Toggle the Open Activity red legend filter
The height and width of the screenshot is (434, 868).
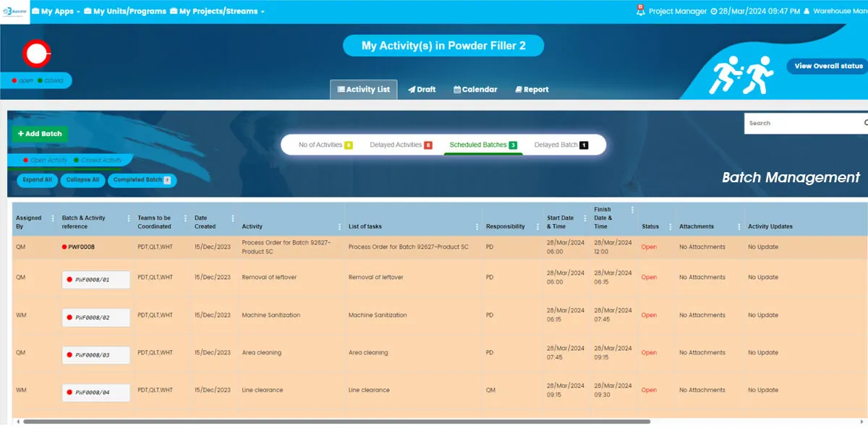45,160
